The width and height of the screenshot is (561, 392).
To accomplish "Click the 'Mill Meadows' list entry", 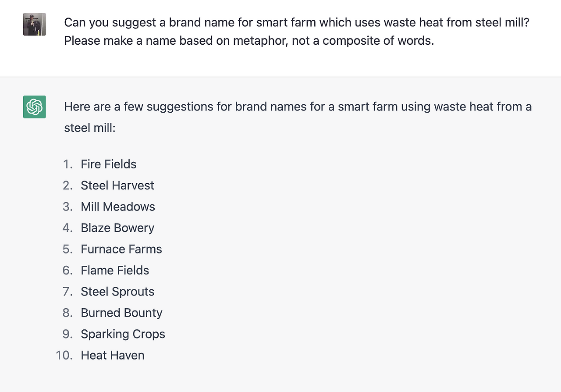I will [x=117, y=207].
